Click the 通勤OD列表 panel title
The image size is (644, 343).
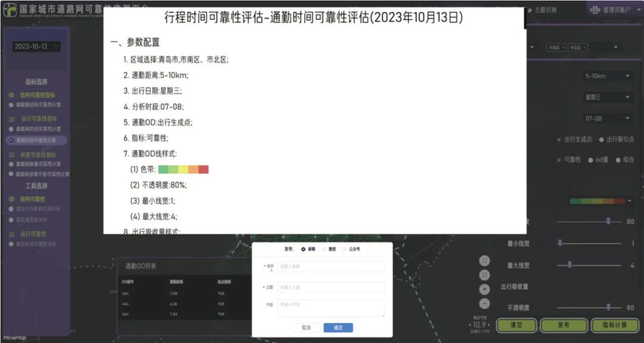click(x=141, y=266)
